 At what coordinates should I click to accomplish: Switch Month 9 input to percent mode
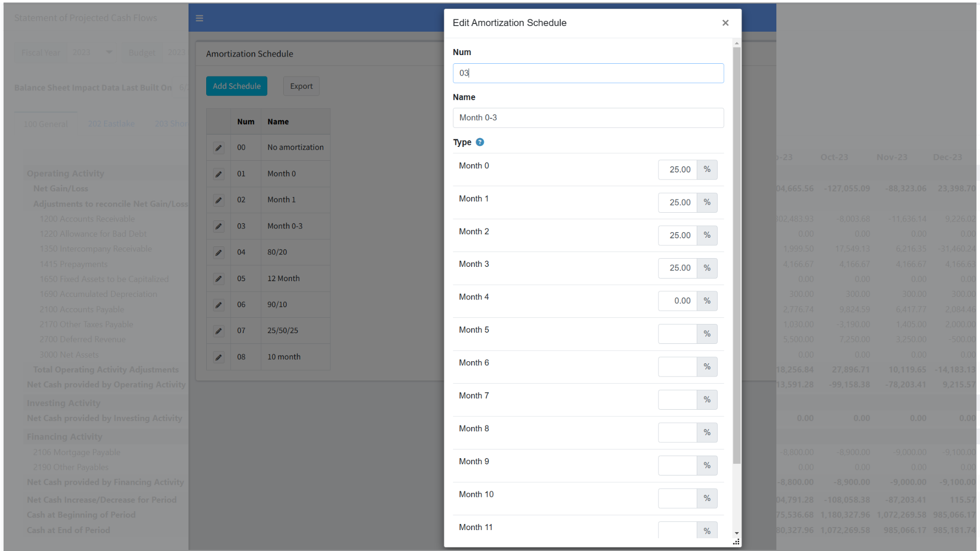pos(707,465)
